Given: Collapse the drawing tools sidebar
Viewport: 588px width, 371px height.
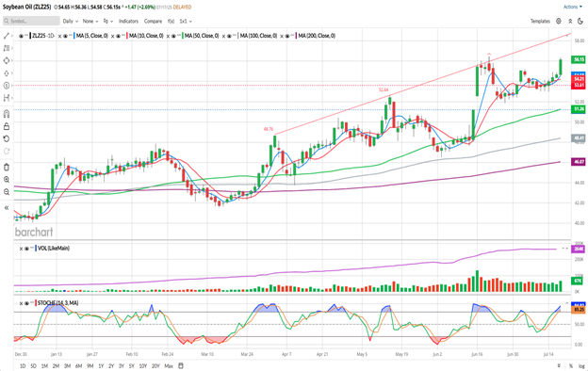Looking at the screenshot, I should pos(6,207).
